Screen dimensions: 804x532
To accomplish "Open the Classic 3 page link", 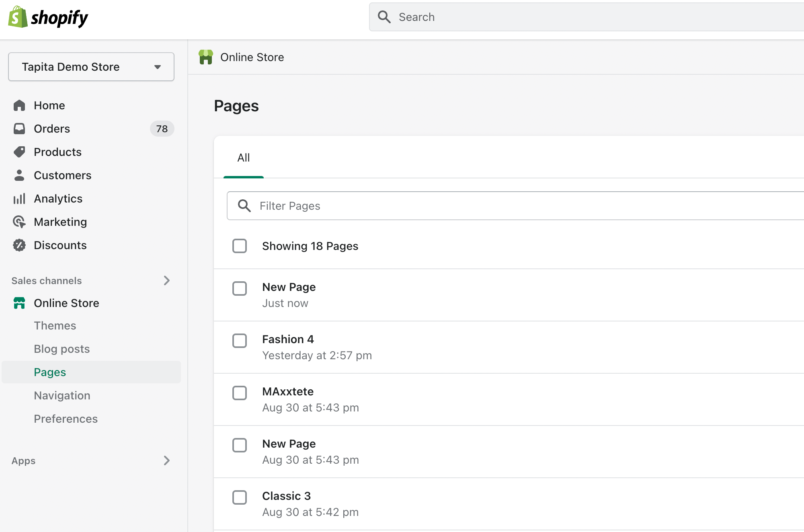I will [286, 496].
